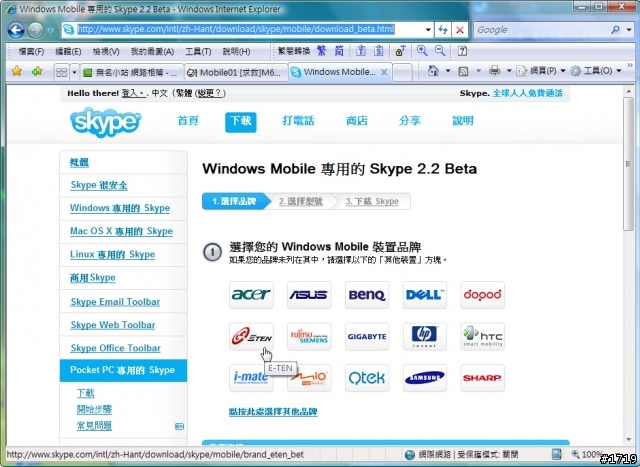
Task: Open the 說明(H) menu
Action: tap(236, 51)
